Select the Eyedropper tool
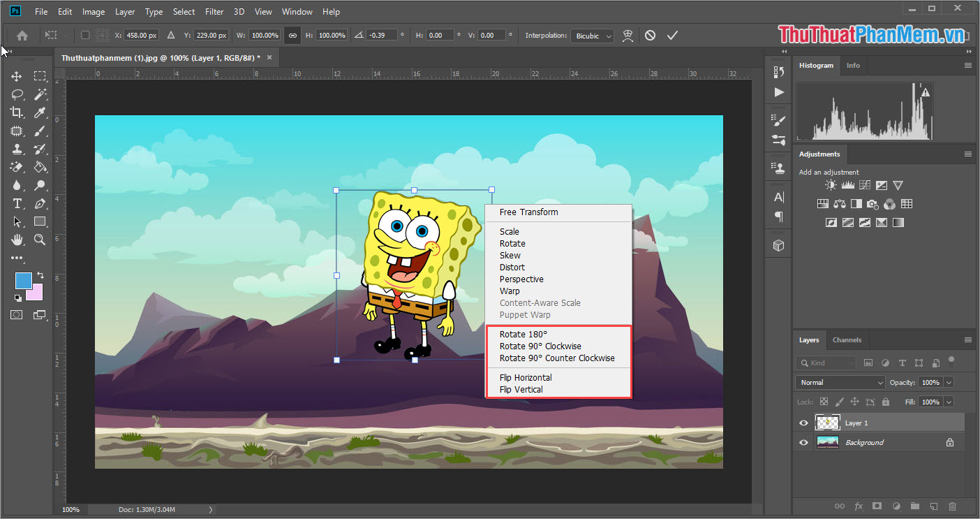This screenshot has width=980, height=519. click(40, 112)
